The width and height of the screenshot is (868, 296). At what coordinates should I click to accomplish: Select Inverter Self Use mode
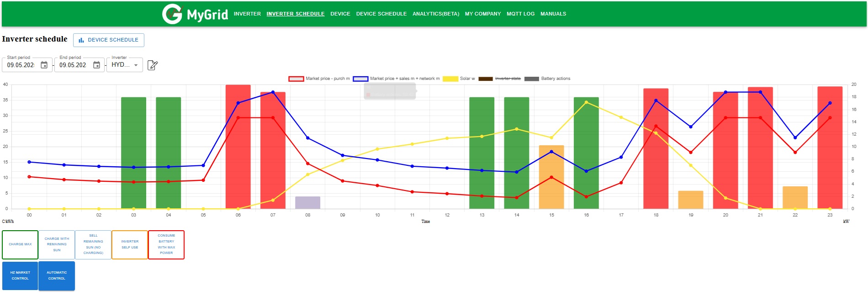click(130, 244)
